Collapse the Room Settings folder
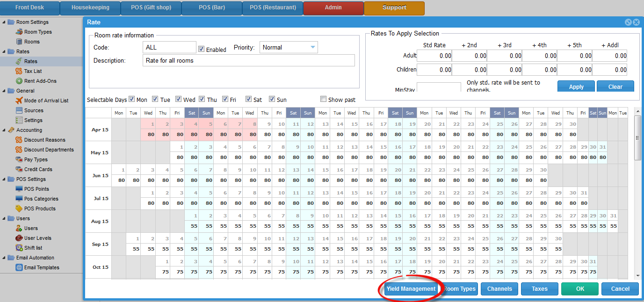 [x=4, y=22]
